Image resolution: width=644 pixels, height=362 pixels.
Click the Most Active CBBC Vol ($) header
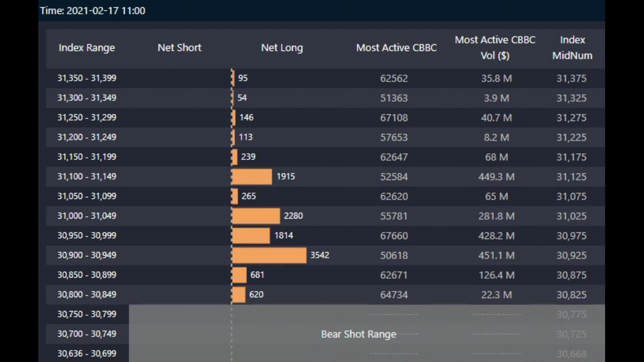click(495, 48)
